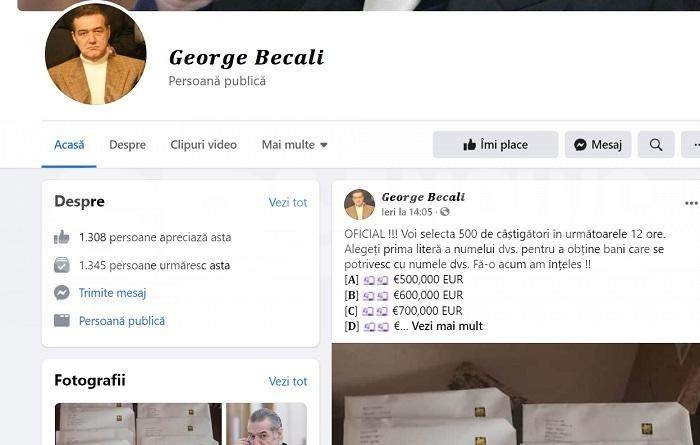This screenshot has width=700, height=445.
Task: Open the page options three-dot menu
Action: tap(691, 145)
